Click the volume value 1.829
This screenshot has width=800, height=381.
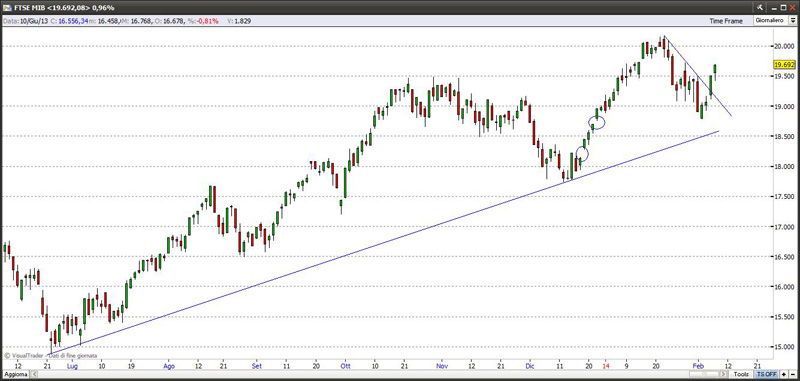pos(242,21)
